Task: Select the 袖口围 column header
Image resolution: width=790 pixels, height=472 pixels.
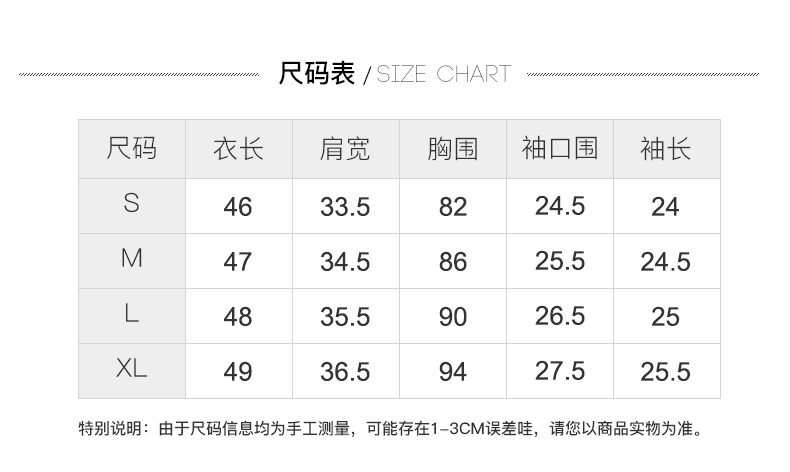Action: click(560, 148)
